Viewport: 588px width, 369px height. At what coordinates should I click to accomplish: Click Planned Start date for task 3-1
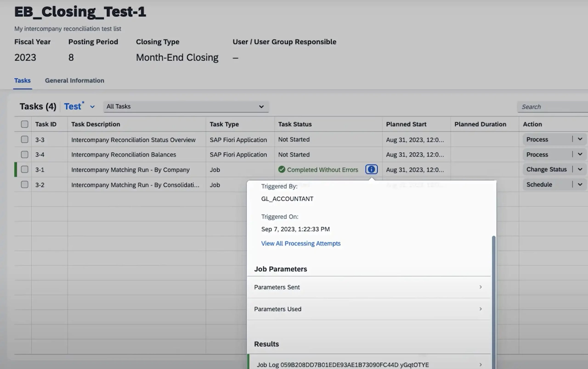pos(415,170)
